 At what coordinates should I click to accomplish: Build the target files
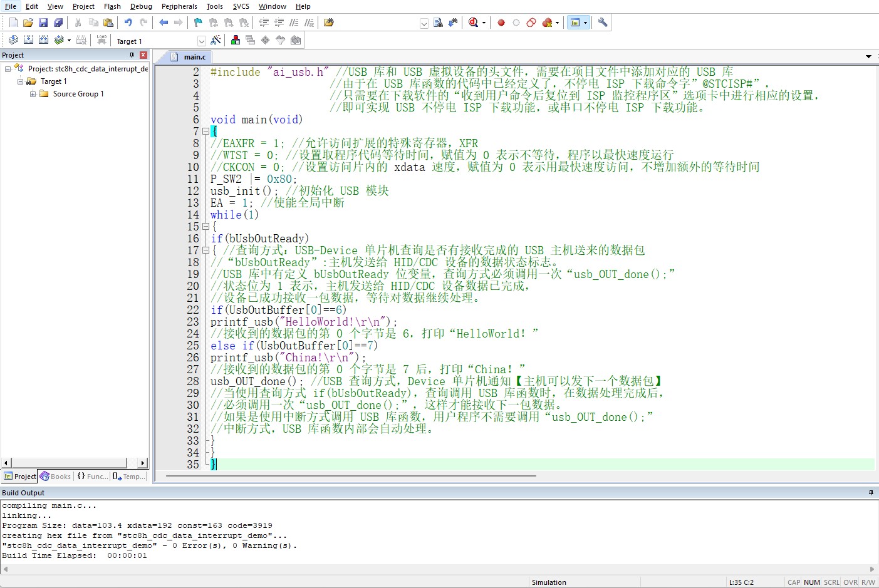(x=28, y=40)
